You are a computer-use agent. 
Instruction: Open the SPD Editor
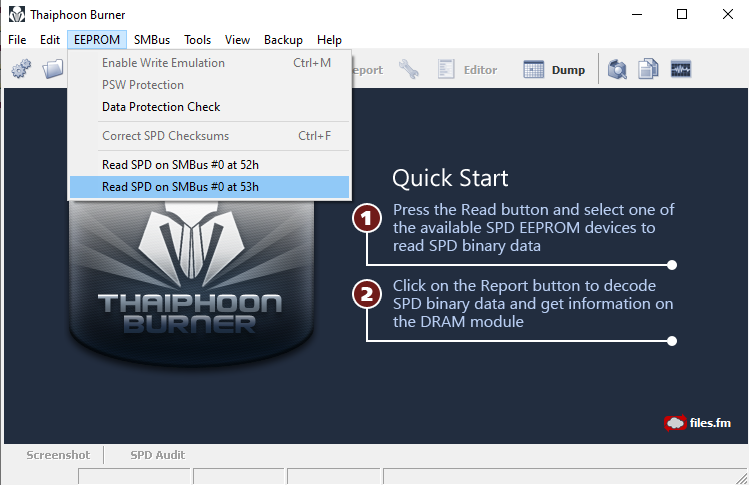tap(468, 70)
